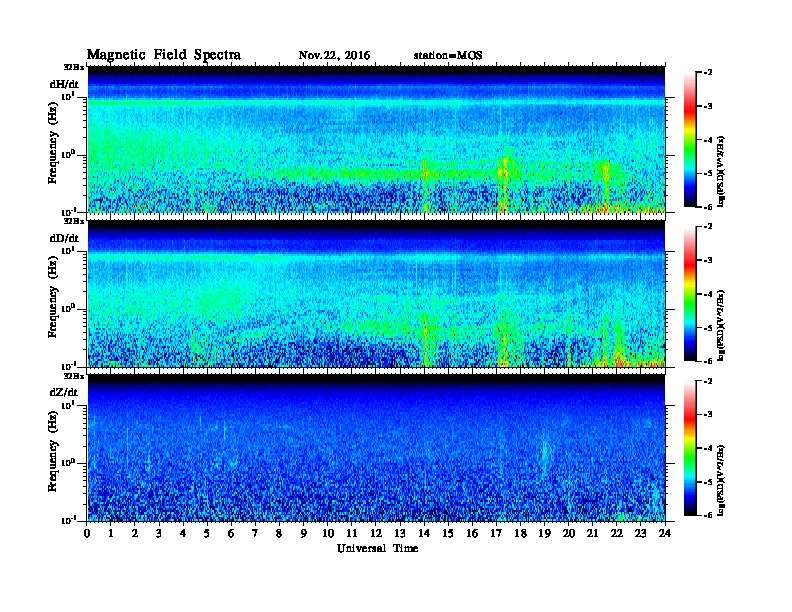
Task: Click the 'dD/dt' panel label
Action: click(x=64, y=238)
